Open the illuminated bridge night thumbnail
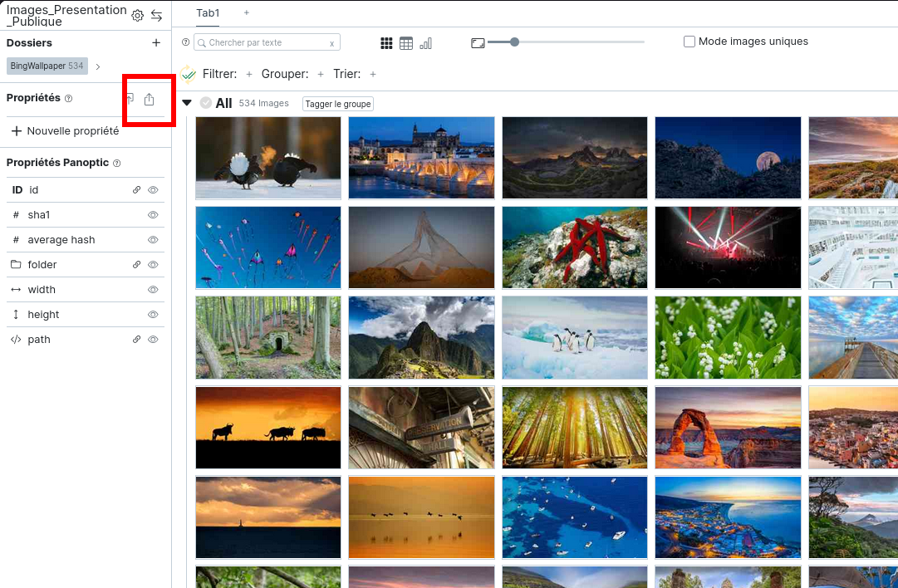The height and width of the screenshot is (588, 898). [421, 158]
